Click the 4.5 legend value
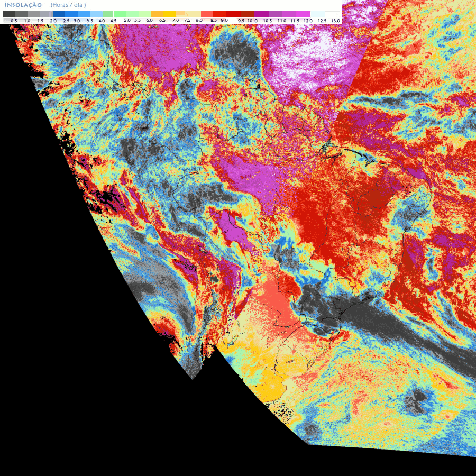 pos(113,21)
